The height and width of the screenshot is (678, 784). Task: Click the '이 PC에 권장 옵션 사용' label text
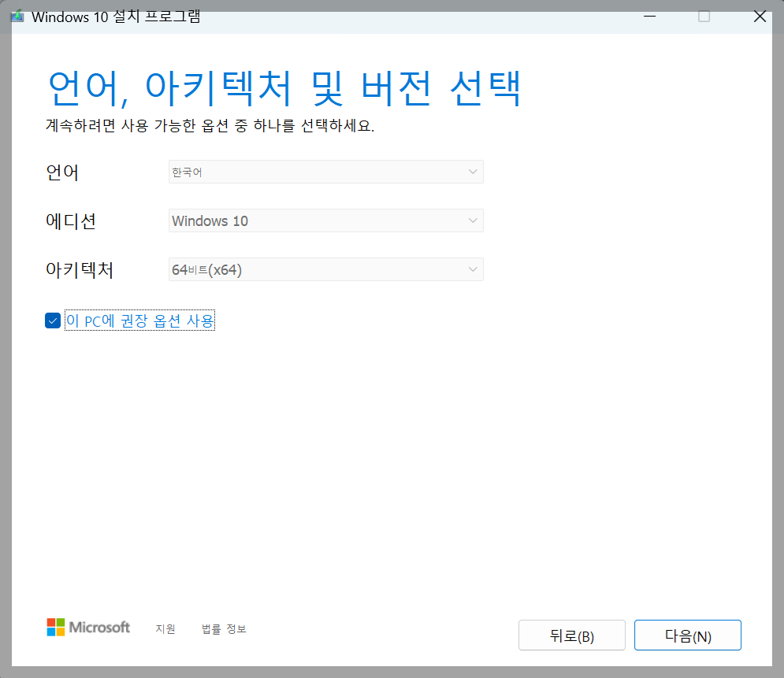(x=140, y=320)
